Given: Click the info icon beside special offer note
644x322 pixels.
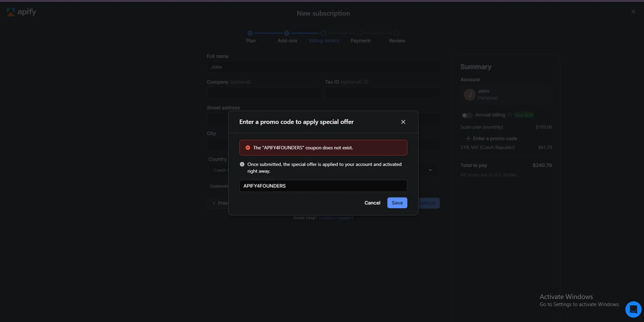Looking at the screenshot, I should click(x=242, y=164).
